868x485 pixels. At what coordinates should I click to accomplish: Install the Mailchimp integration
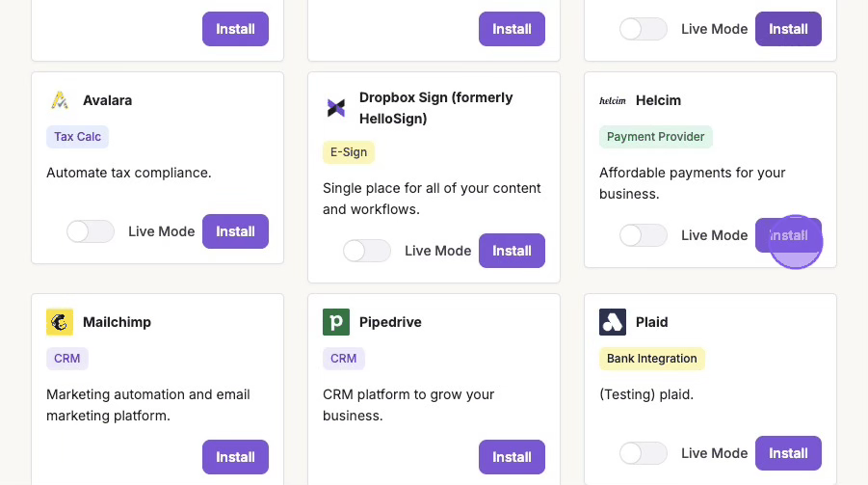coord(235,457)
